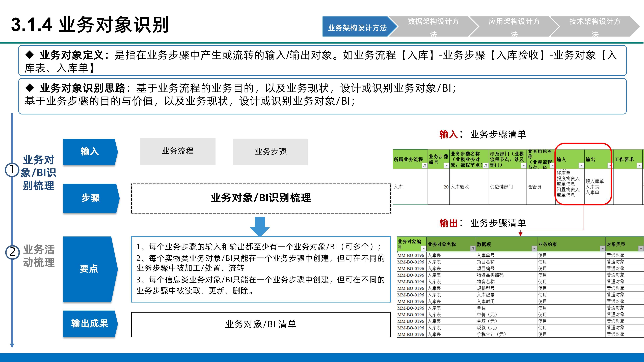Viewport: 644px width, 362px height.
Task: Select the 金额（元） data item cell
Action: click(x=506, y=321)
